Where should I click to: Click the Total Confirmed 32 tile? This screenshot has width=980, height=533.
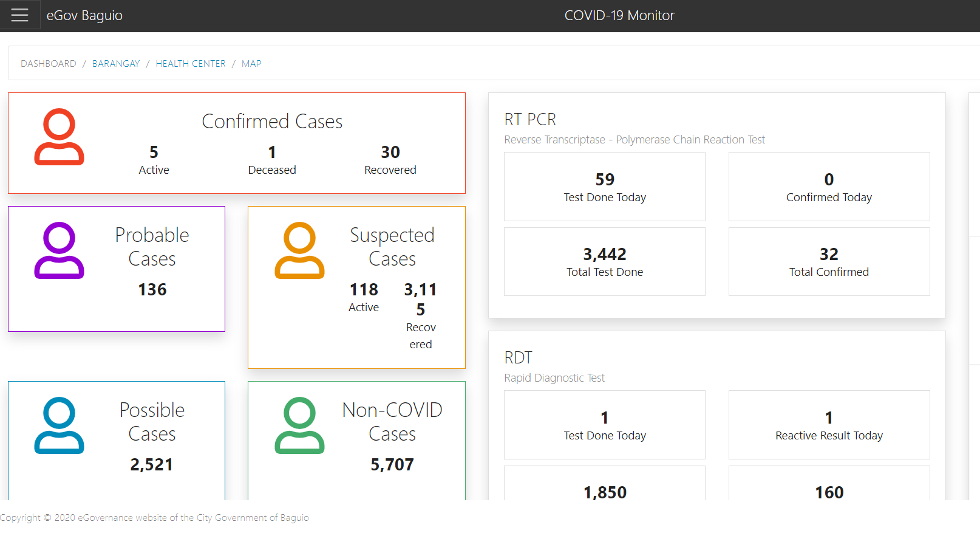pos(829,262)
